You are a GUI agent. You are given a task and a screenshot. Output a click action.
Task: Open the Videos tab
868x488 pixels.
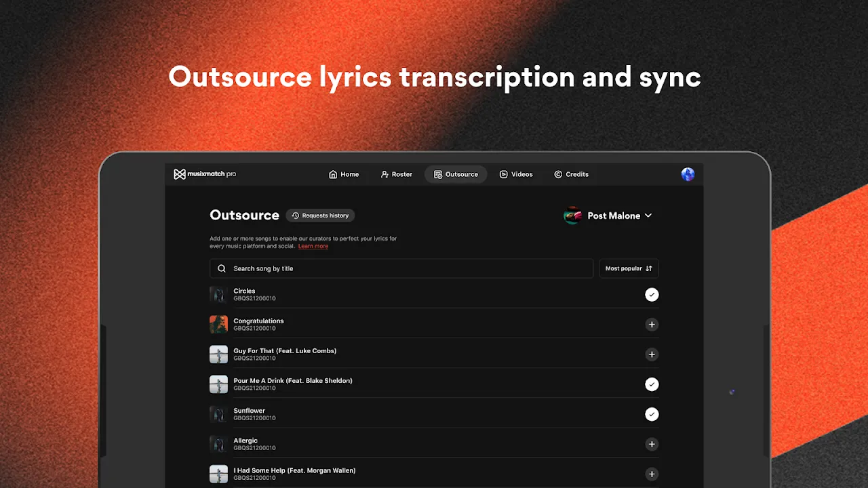coord(516,174)
